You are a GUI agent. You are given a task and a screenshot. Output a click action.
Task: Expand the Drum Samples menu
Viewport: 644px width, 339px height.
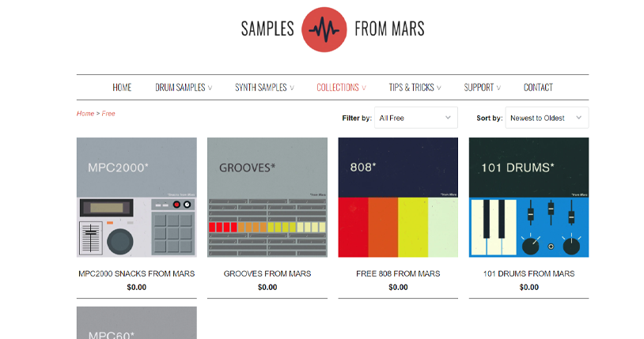(184, 88)
